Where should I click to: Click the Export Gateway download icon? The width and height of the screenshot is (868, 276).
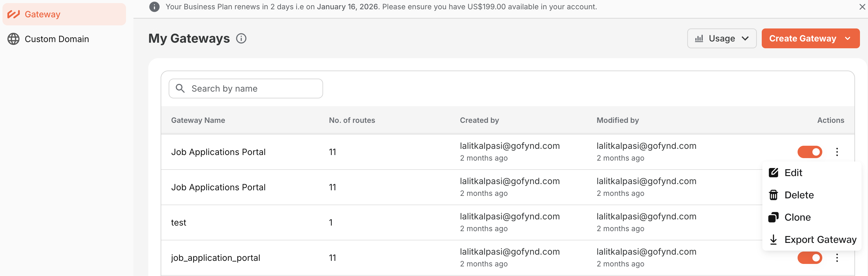(773, 239)
